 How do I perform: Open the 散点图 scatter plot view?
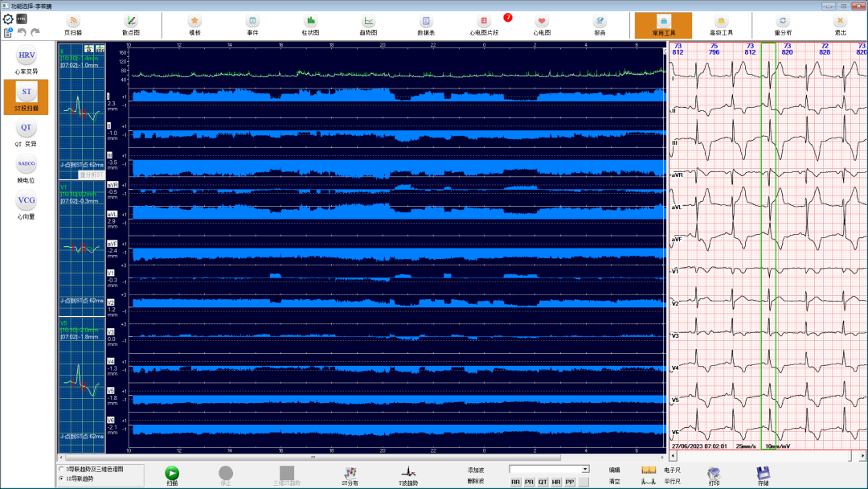(131, 26)
